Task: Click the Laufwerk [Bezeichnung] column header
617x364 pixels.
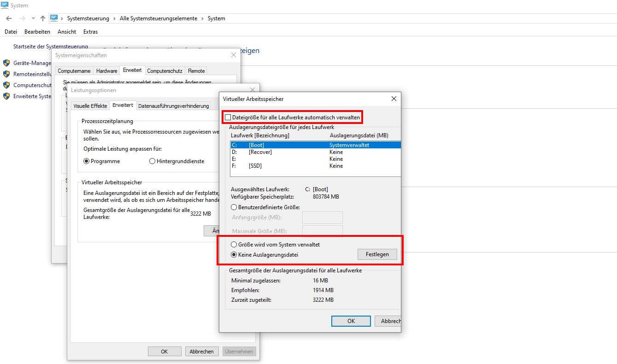Action: coord(260,135)
